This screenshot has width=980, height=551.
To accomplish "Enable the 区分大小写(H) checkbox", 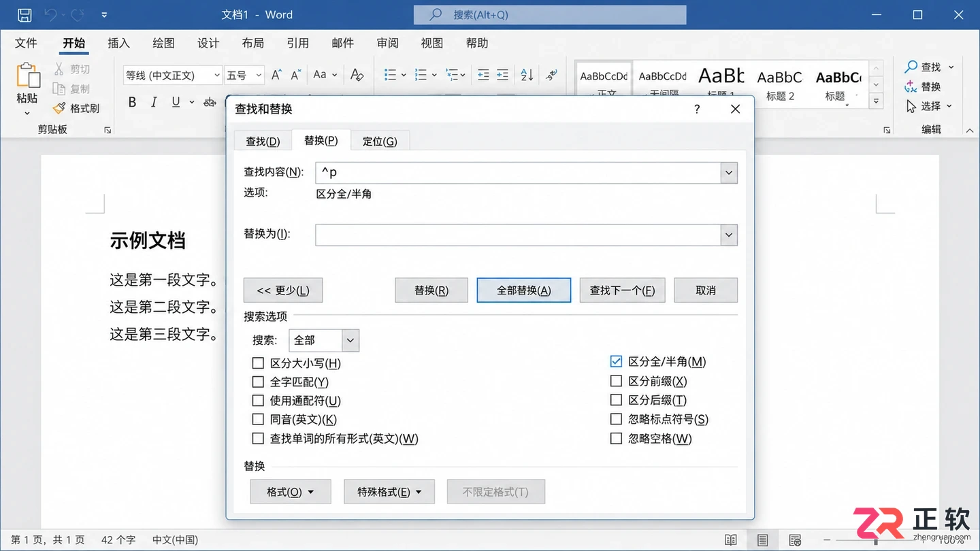I will (x=258, y=363).
